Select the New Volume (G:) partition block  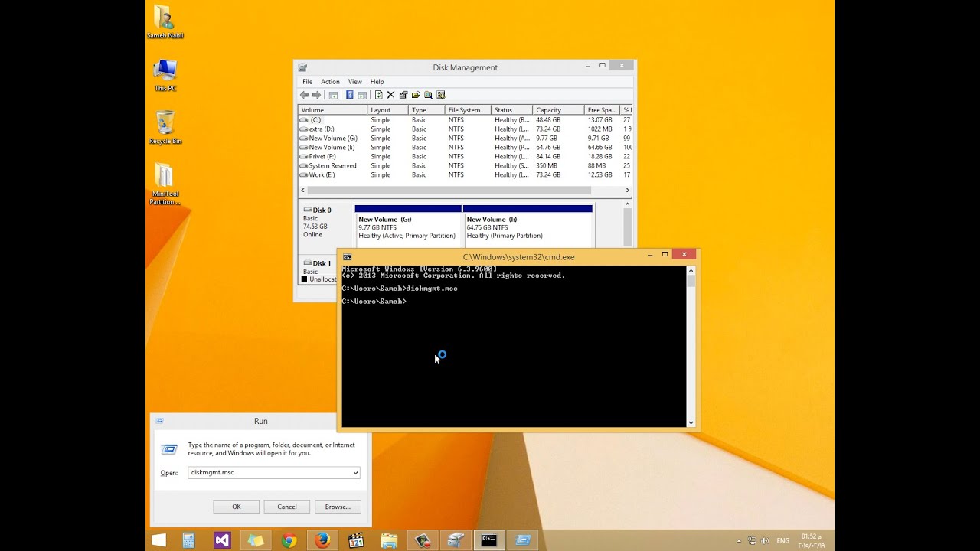(x=408, y=227)
